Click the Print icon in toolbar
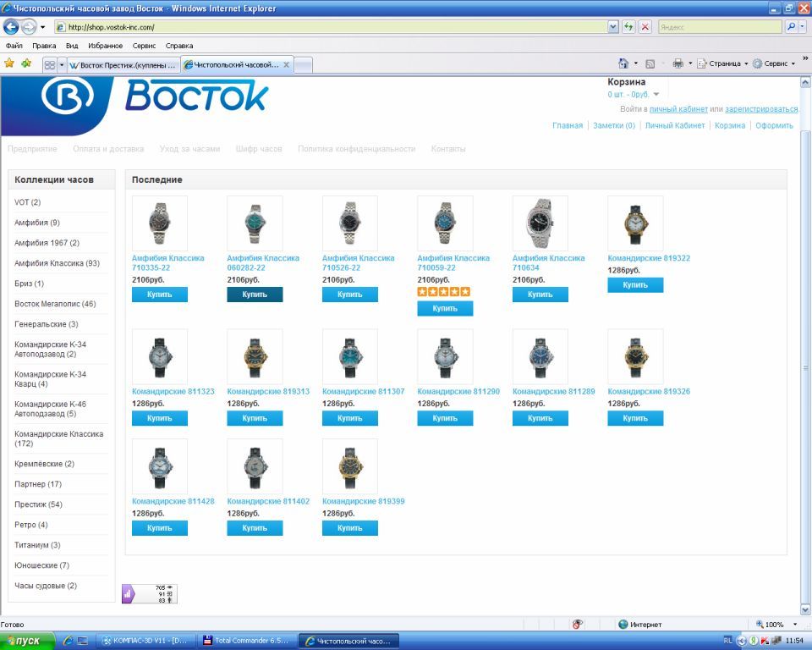 678,63
